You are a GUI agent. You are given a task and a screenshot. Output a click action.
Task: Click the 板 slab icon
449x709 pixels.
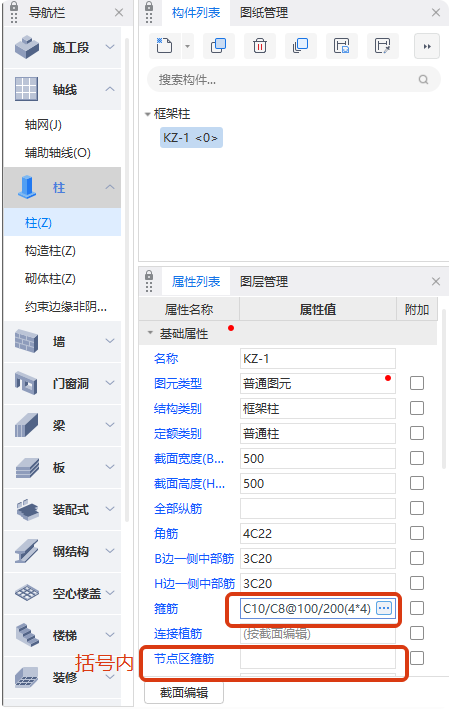[x=27, y=467]
